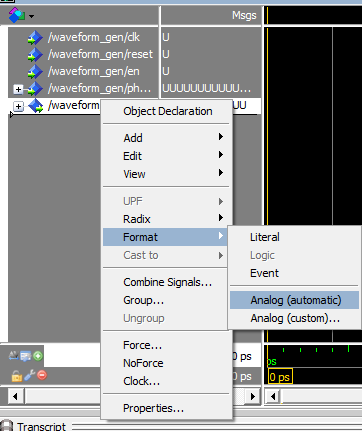This screenshot has width=362, height=431.
Task: Choose Analog (custom)... option
Action: [294, 318]
